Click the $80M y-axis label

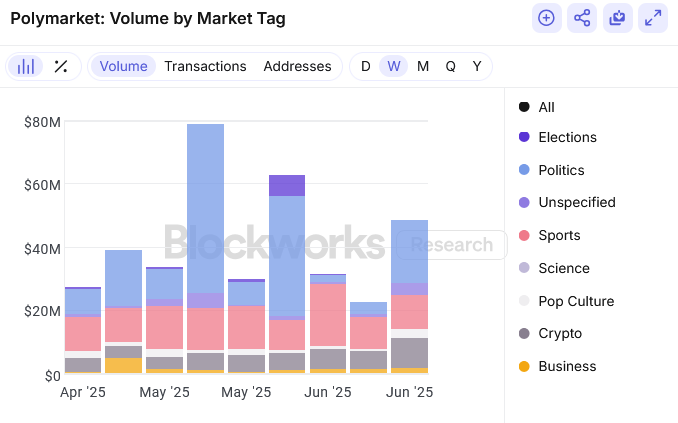42,122
